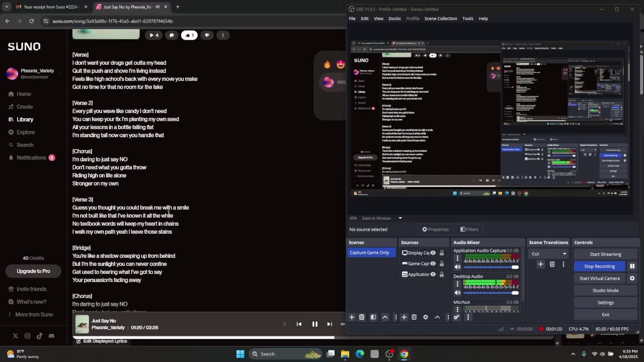This screenshot has height=362, width=644.
Task: Open Phoenix_Variety profile dropdown
Action: pos(33,73)
